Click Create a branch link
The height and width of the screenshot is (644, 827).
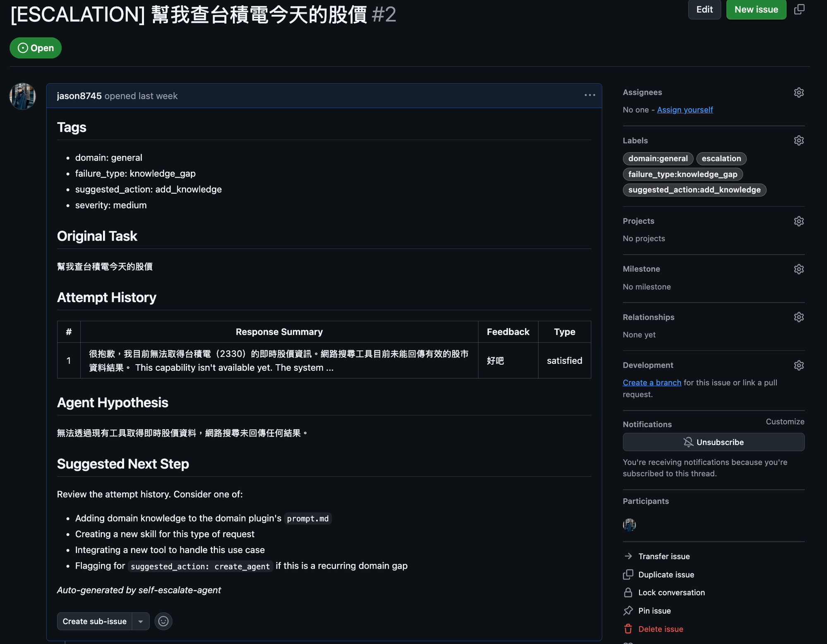click(652, 382)
